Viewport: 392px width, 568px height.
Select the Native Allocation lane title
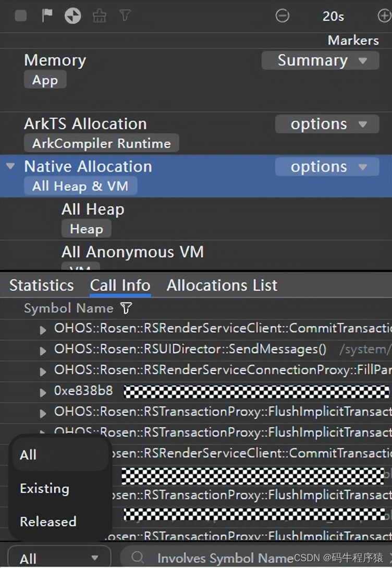coord(88,167)
